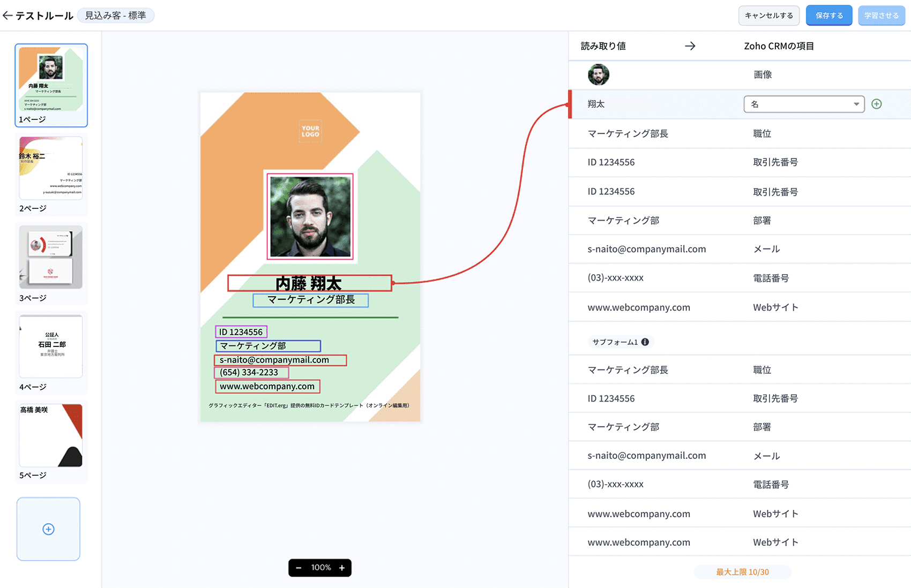
Task: Click the 画像 field label
Action: click(763, 74)
